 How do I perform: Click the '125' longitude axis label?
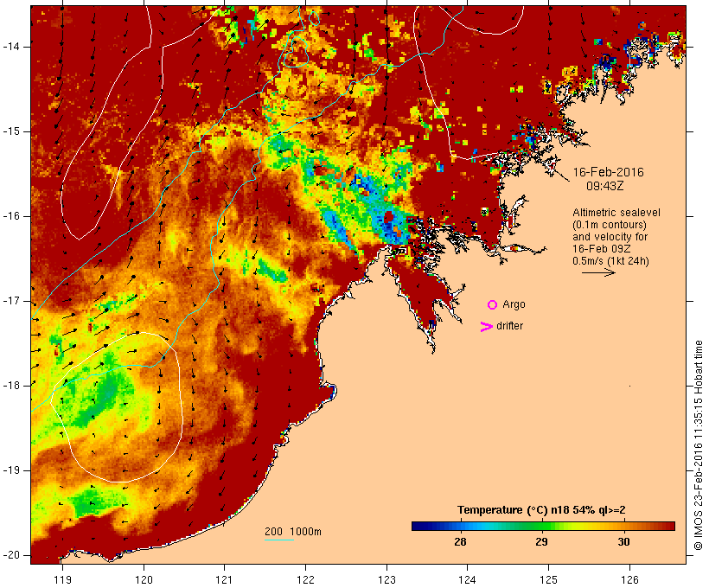click(548, 580)
